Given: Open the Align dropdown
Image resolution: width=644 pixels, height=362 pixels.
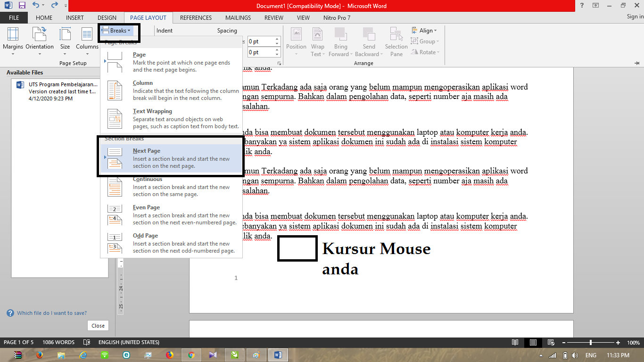Looking at the screenshot, I should point(424,30).
